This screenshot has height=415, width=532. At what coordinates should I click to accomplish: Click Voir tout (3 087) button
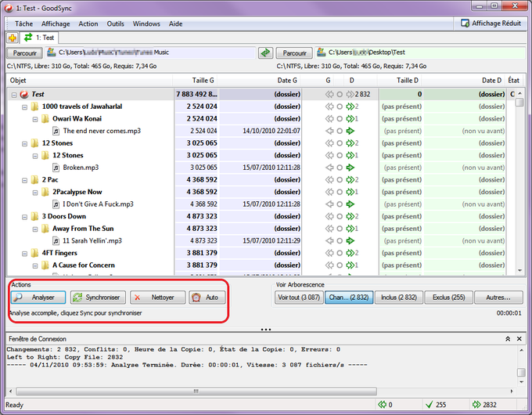[x=299, y=298]
